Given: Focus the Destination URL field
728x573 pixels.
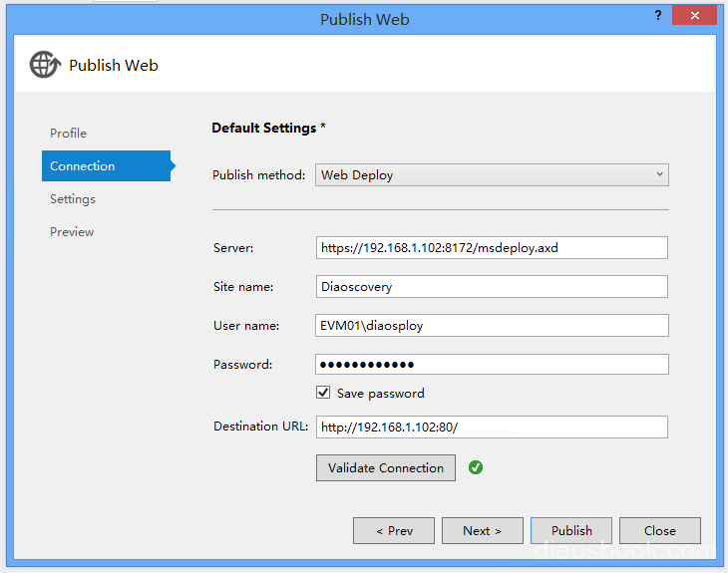Looking at the screenshot, I should tap(492, 427).
